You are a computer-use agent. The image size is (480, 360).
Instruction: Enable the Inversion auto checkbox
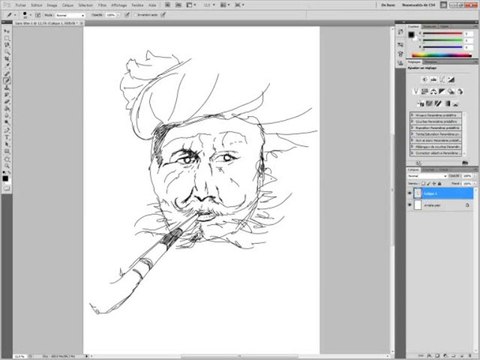(136, 15)
